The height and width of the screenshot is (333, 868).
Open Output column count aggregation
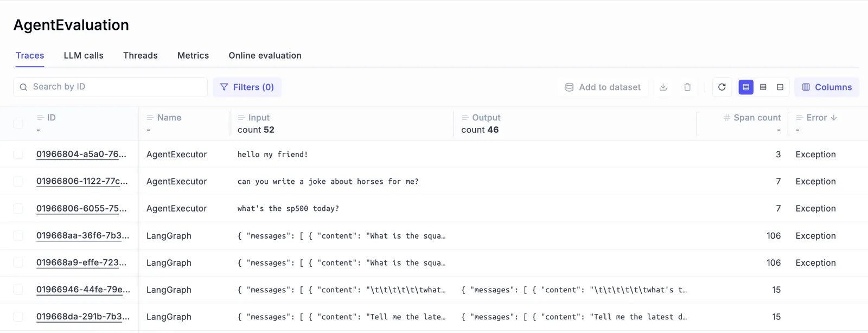pyautogui.click(x=480, y=130)
